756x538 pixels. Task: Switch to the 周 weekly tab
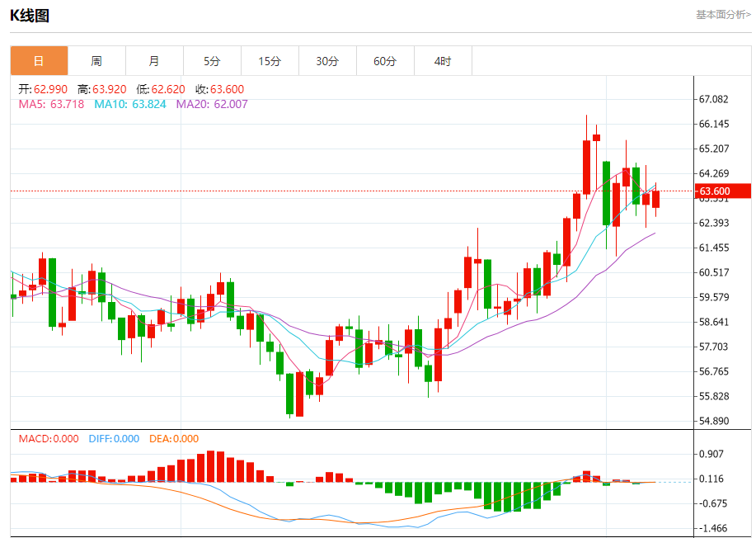pyautogui.click(x=96, y=61)
